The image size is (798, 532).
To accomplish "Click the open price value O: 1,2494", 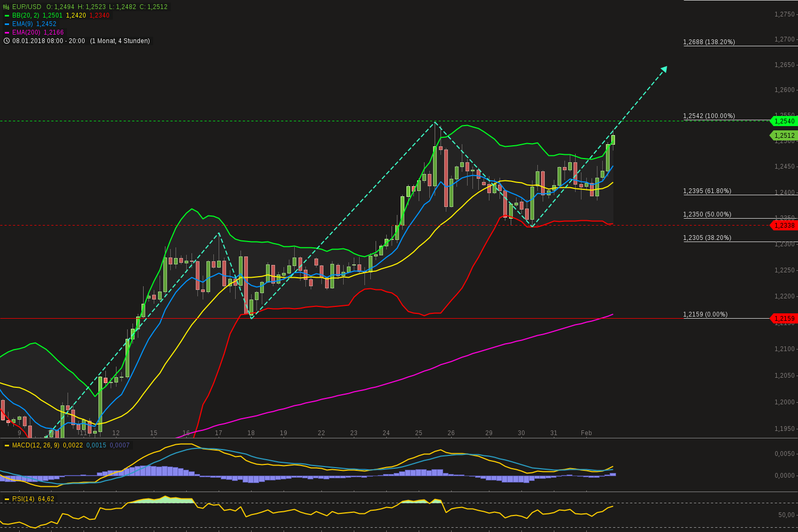I will tap(60, 7).
